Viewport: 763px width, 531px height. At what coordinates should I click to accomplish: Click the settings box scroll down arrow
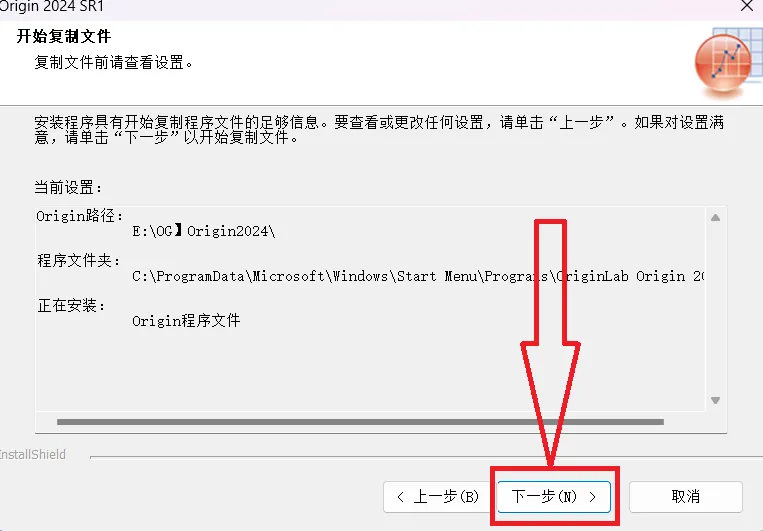point(715,400)
